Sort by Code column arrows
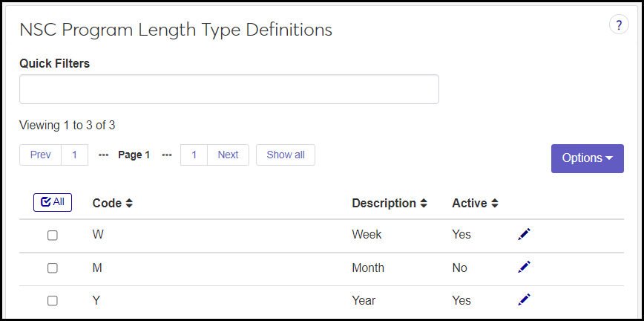644x321 pixels. (129, 203)
